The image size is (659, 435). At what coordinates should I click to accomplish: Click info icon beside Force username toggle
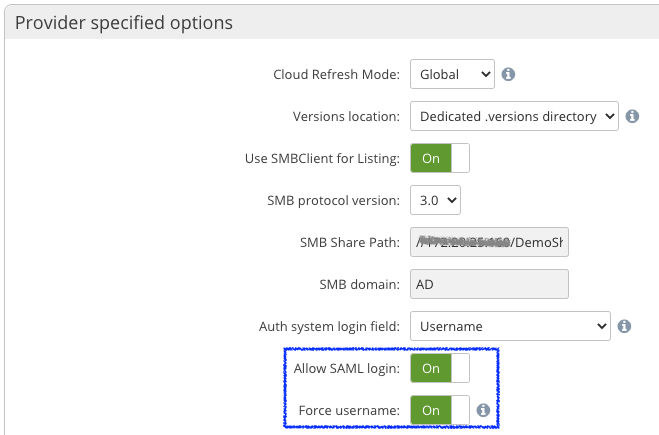[483, 410]
